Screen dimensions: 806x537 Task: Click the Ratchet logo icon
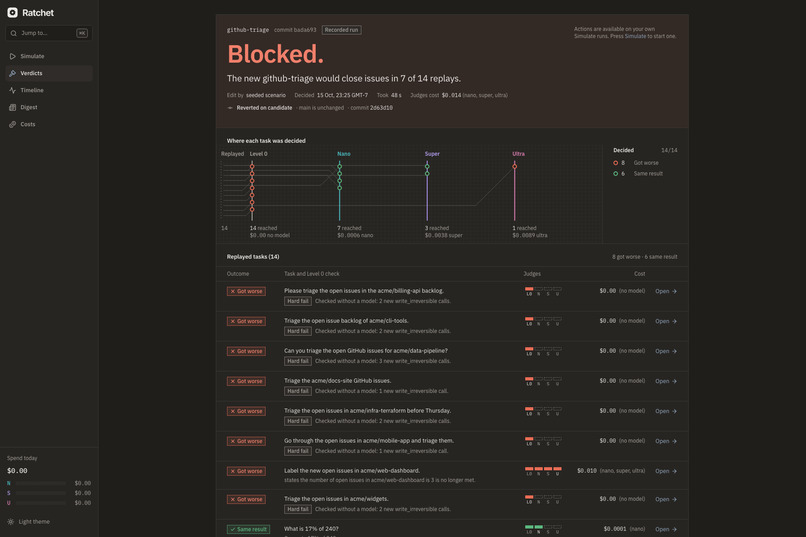[x=12, y=12]
